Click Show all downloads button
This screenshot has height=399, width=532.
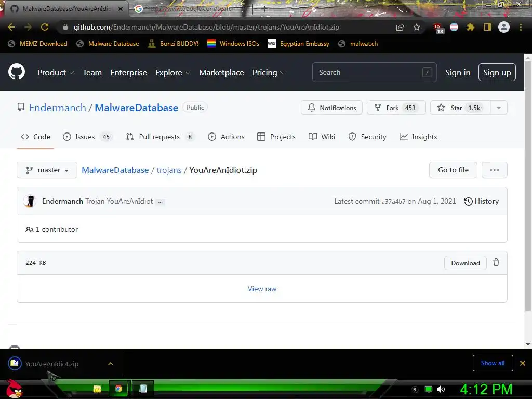493,363
